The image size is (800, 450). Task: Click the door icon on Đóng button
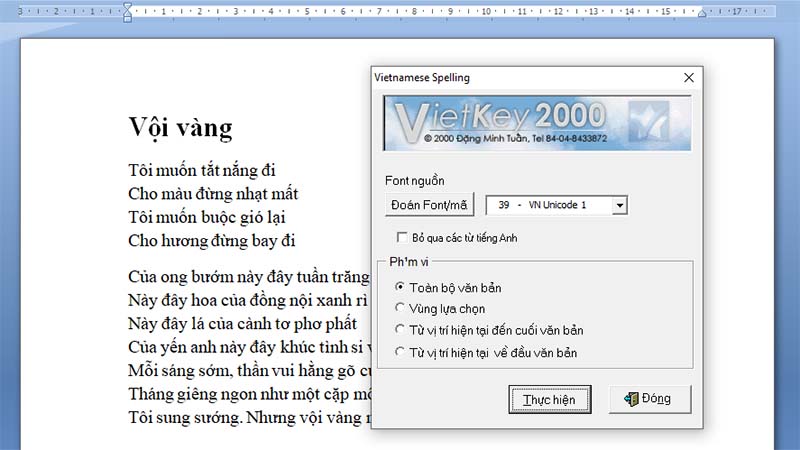click(x=631, y=399)
